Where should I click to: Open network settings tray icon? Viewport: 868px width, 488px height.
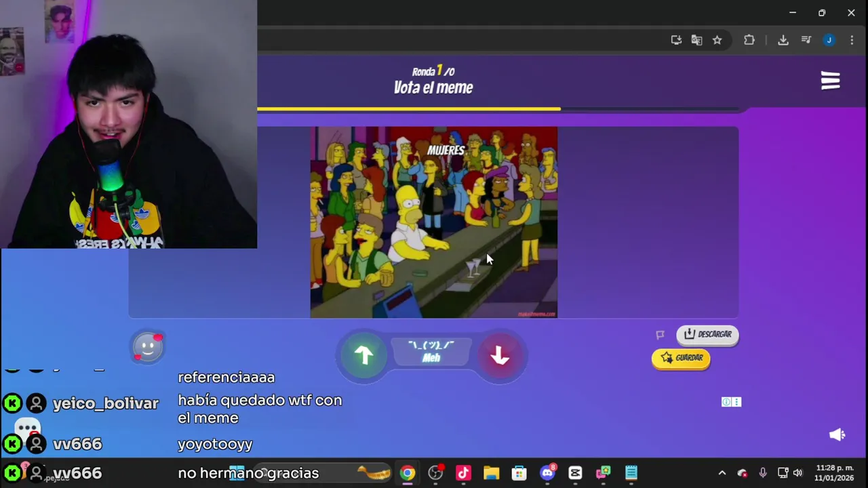click(783, 473)
